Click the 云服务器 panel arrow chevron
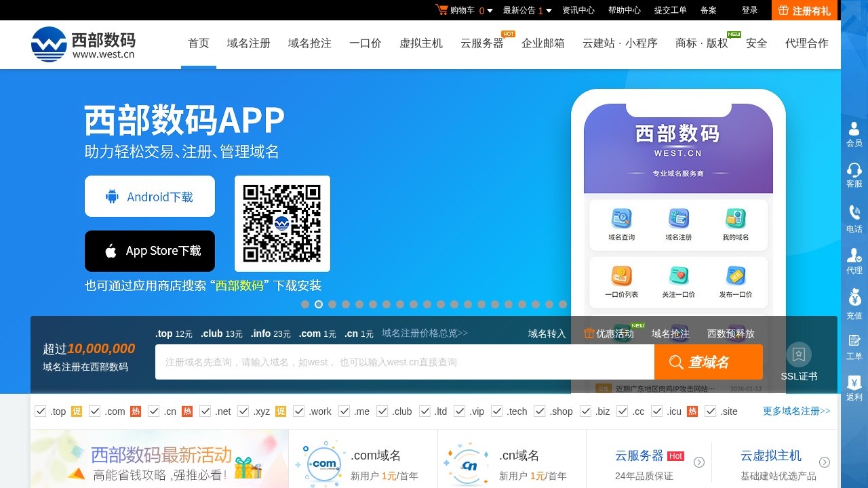 point(698,462)
